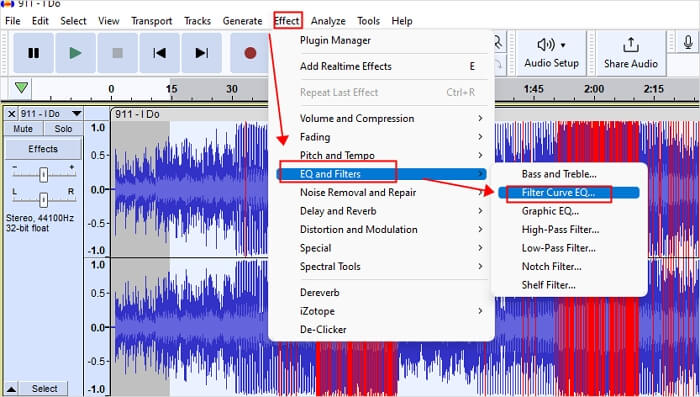The height and width of the screenshot is (397, 700).
Task: Mute the 911 - I Do track
Action: click(23, 129)
